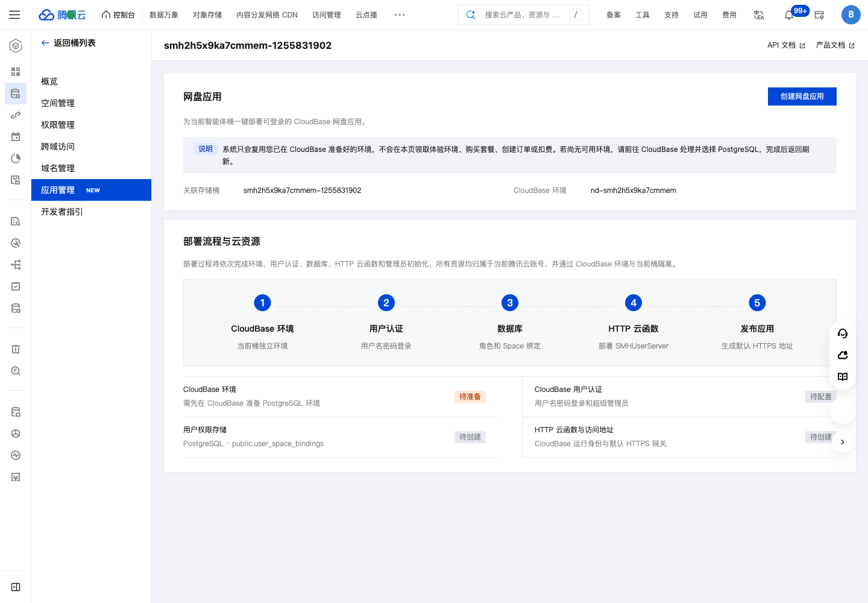Open the API 文档 external link
Screen dimensions: 868x603
click(786, 45)
